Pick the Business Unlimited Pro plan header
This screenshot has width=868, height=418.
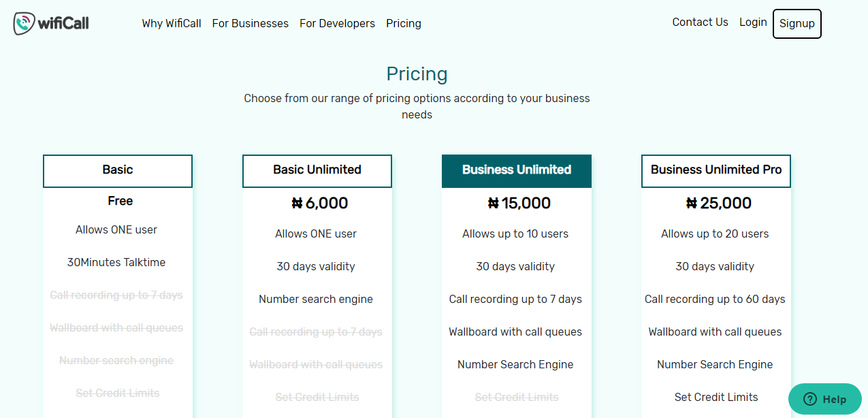[x=716, y=170]
